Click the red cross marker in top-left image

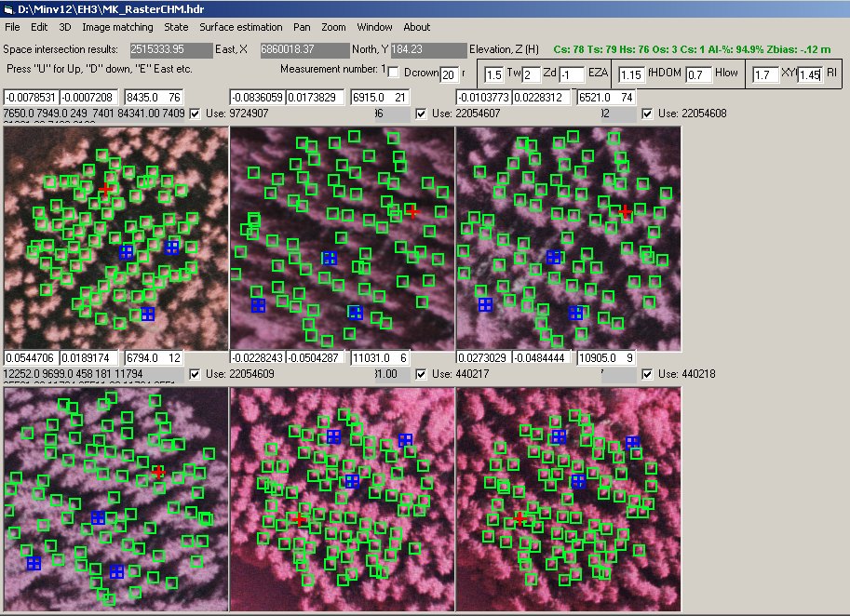pyautogui.click(x=106, y=190)
